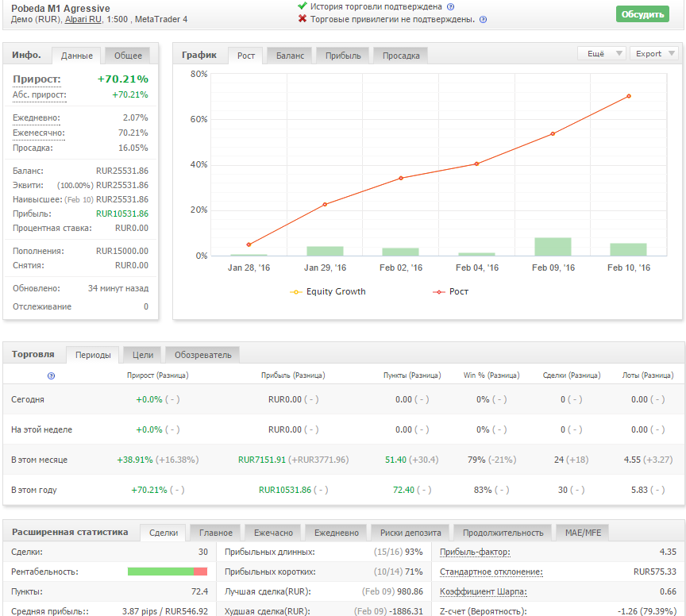Click the Pobeda M1 Agressive title
The height and width of the screenshot is (616, 686).
[x=60, y=8]
